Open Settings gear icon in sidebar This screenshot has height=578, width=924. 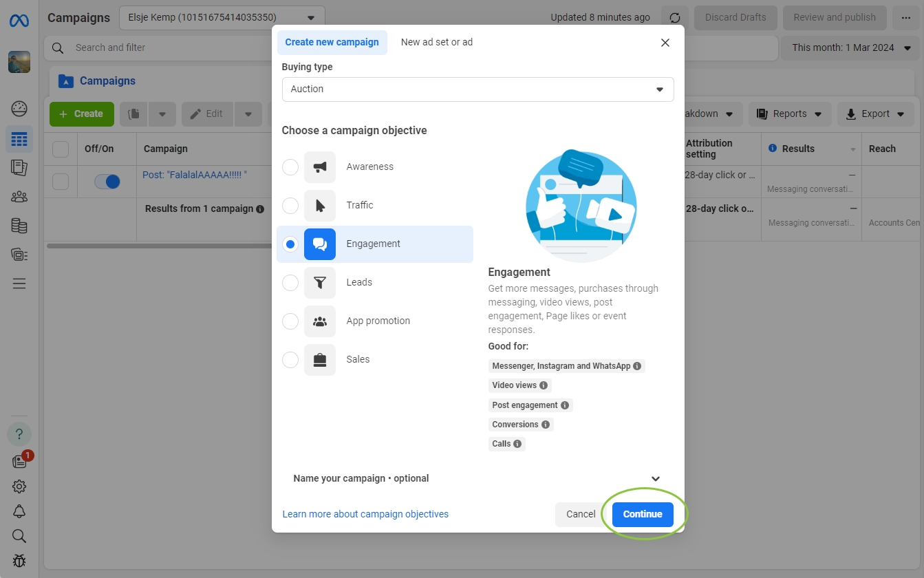[19, 486]
